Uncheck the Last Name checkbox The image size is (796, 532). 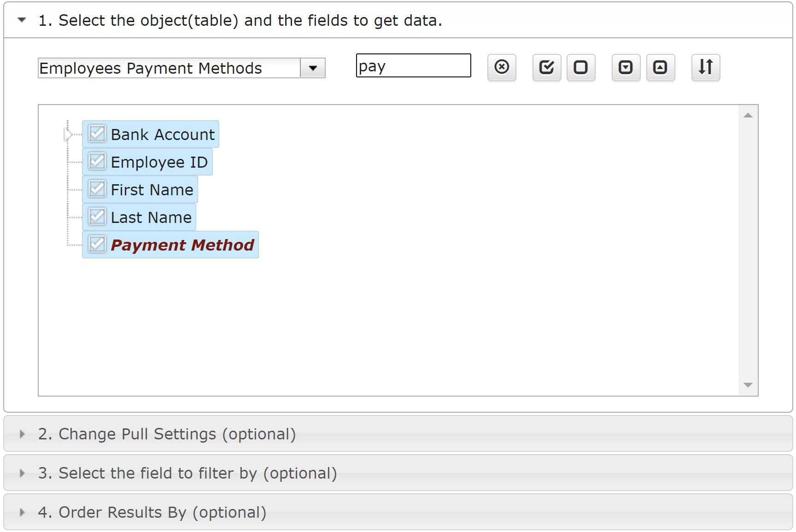click(97, 217)
